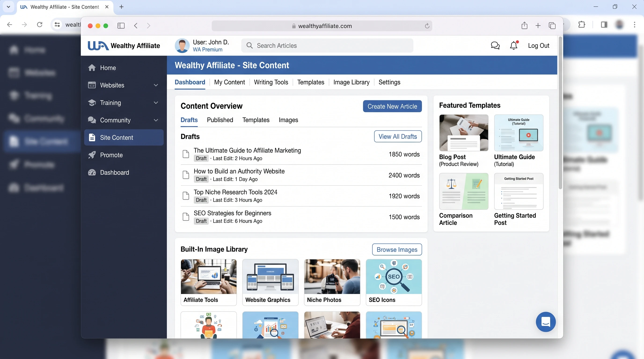Click the Safari wealthyaffiliate.com address bar

[x=322, y=26]
